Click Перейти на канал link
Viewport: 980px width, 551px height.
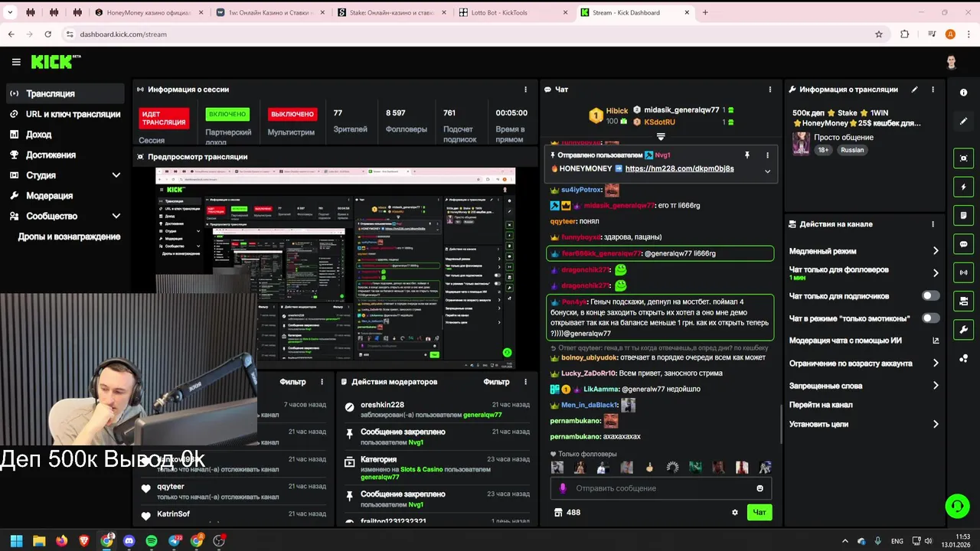(x=821, y=405)
